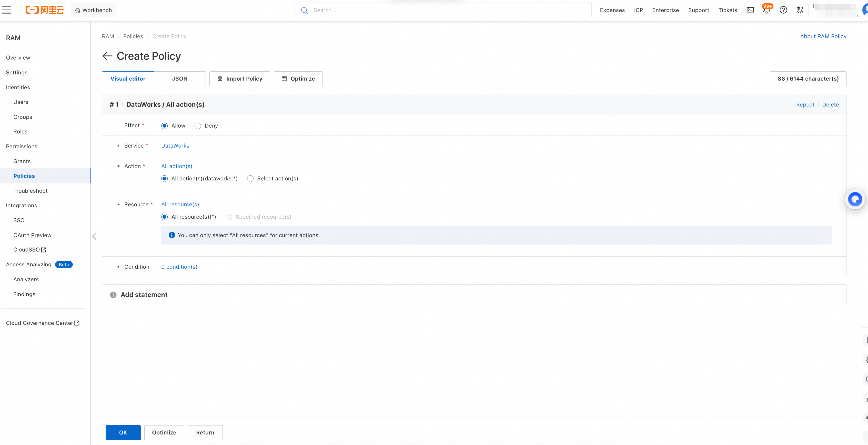Open notifications bell icon
Image resolution: width=868 pixels, height=445 pixels.
click(766, 10)
